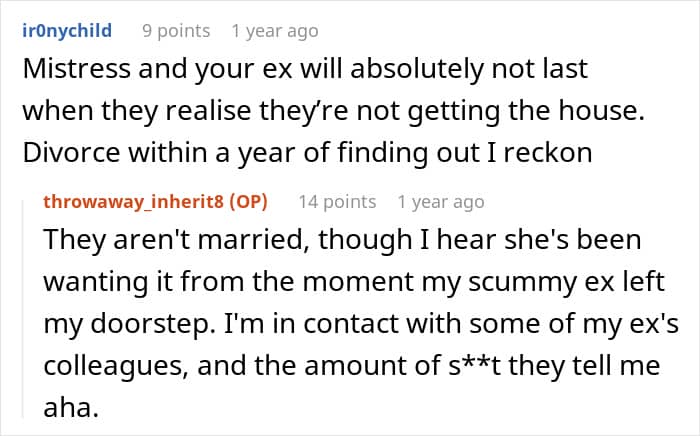Open throwaway_inherit8's user profile
Image resolution: width=700 pixels, height=436 pixels.
click(x=133, y=202)
